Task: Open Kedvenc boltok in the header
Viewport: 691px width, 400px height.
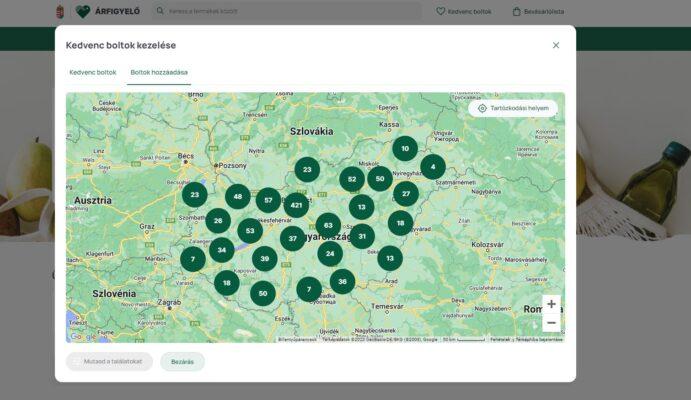Action: 464,12
